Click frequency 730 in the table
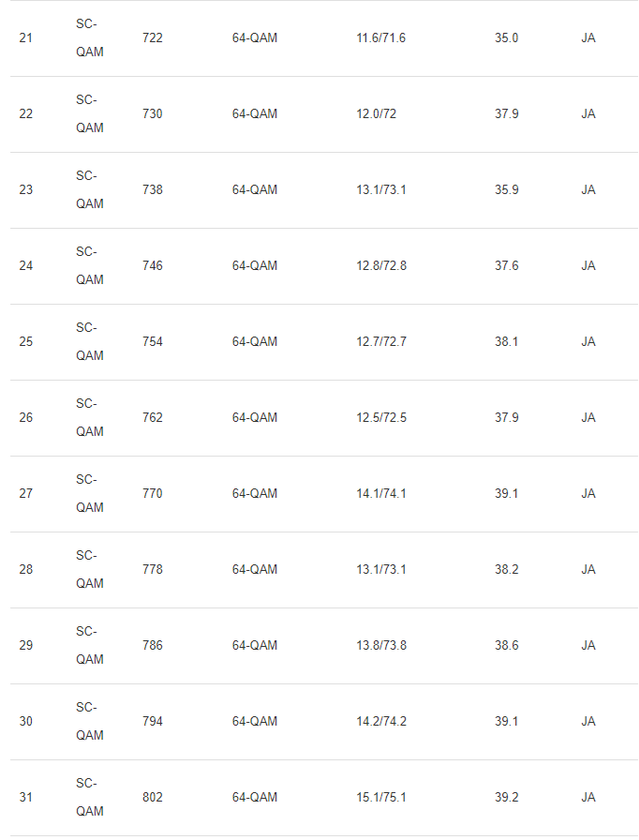This screenshot has height=840, width=639. tap(152, 114)
